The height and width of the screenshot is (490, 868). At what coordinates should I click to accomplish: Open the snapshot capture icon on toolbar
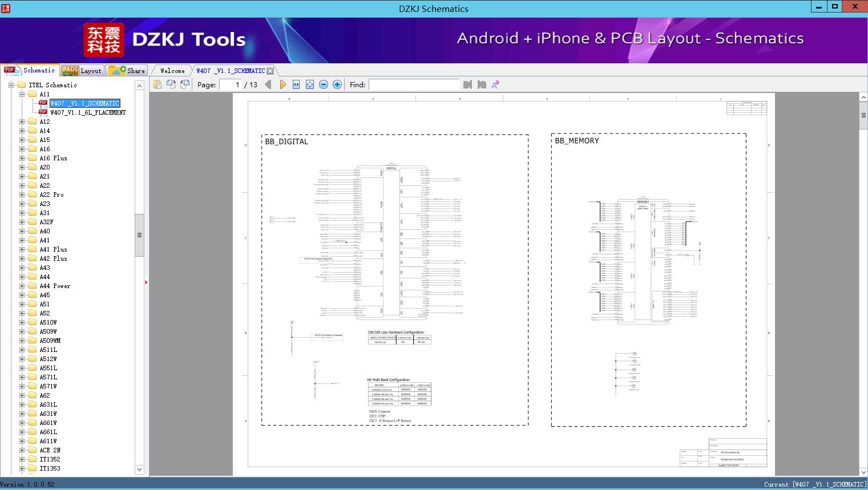[x=171, y=84]
